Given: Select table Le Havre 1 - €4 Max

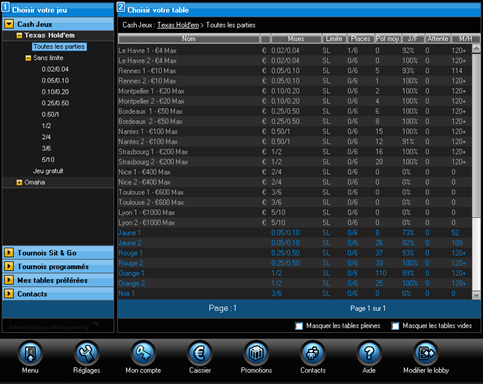Looking at the screenshot, I should pyautogui.click(x=295, y=51).
